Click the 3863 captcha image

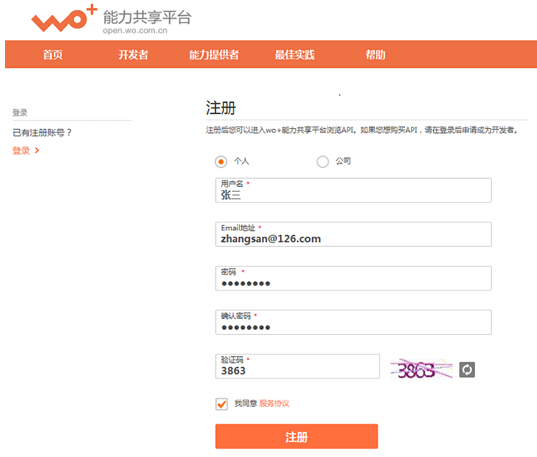(x=421, y=369)
